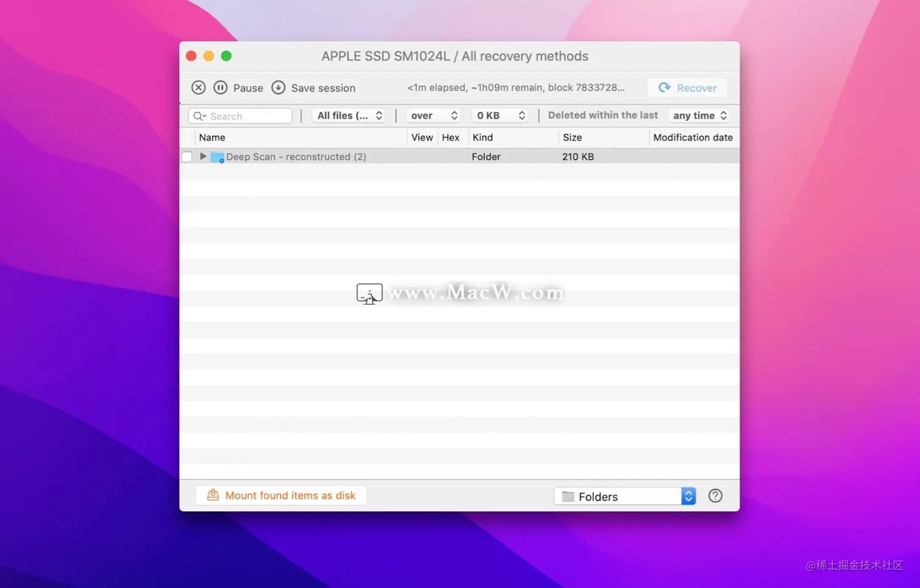Sort by the Name column header
Viewport: 920px width, 588px height.
pos(212,137)
